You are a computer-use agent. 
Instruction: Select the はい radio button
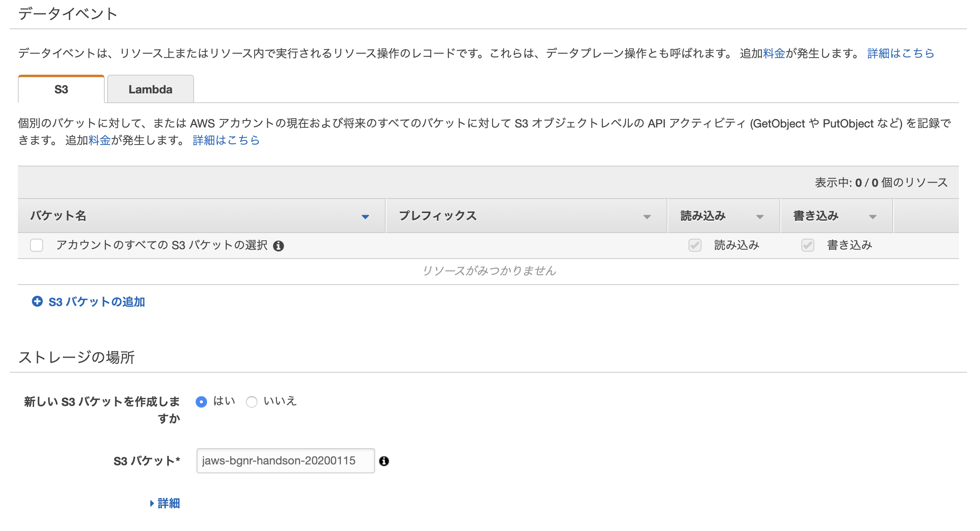(202, 402)
